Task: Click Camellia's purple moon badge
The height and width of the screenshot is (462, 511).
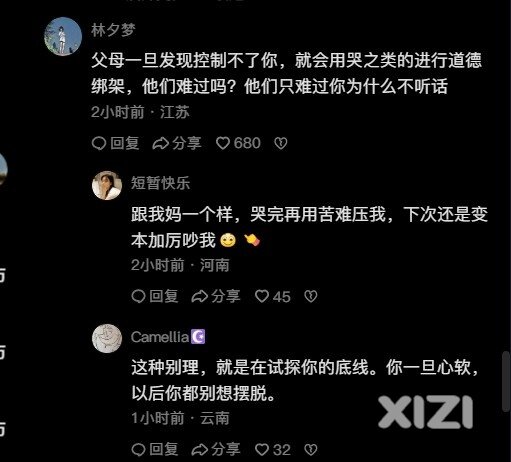Action: coord(198,337)
